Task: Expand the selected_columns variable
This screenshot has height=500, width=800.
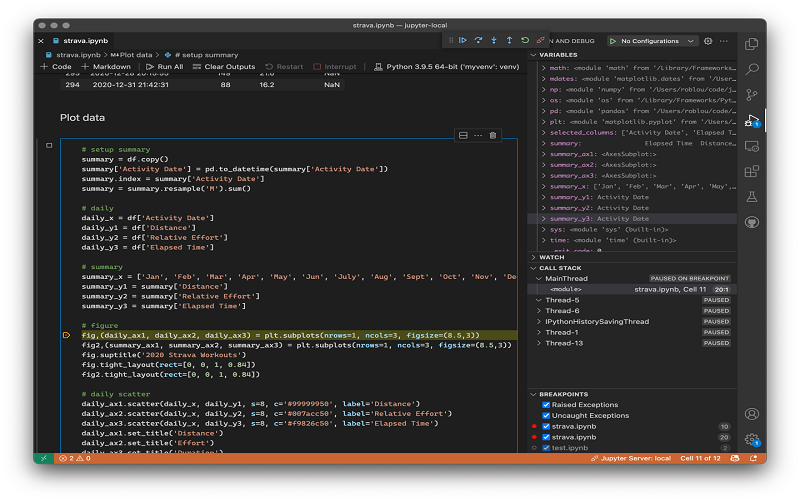Action: [543, 133]
